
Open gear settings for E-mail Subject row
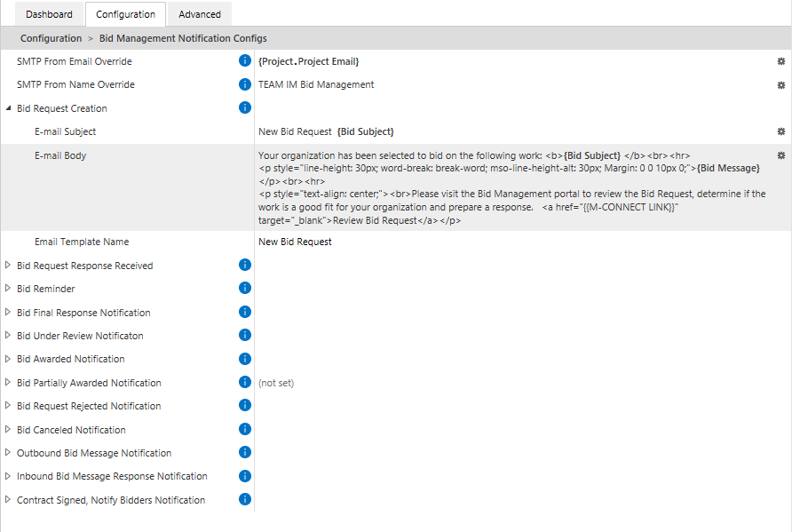coord(781,131)
